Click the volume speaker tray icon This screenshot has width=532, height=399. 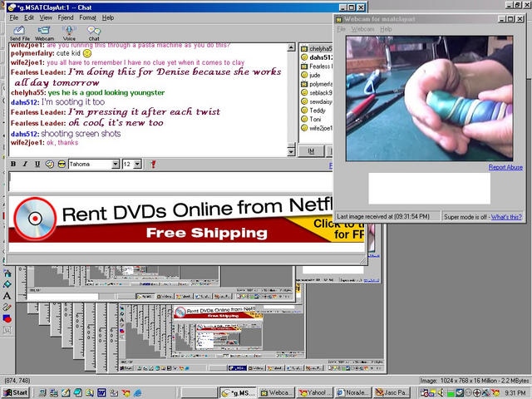(441, 393)
